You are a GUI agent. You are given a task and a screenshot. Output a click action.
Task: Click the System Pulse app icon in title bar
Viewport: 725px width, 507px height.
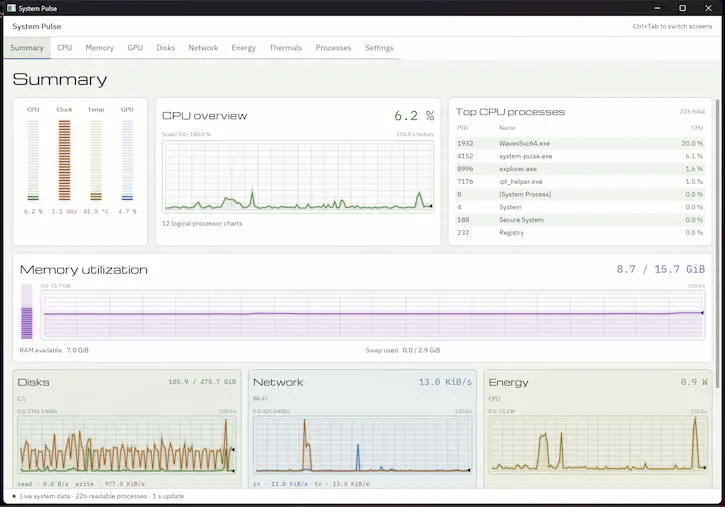(12, 8)
